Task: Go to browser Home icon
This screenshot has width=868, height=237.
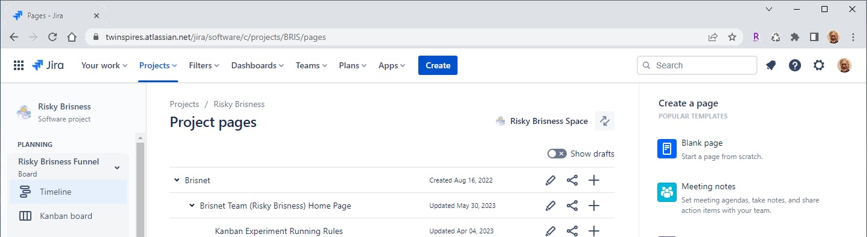Action: [72, 37]
